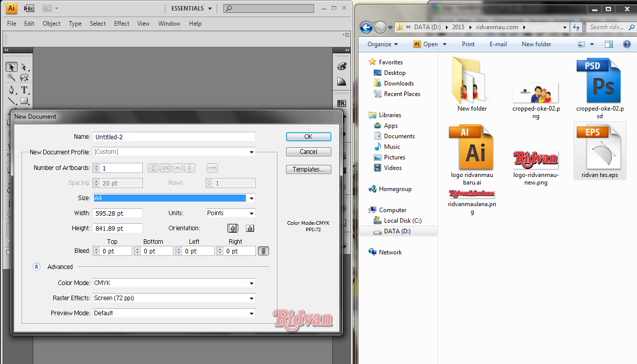Select the Lasso tool
Screen dimensions: 637x364
point(24,78)
